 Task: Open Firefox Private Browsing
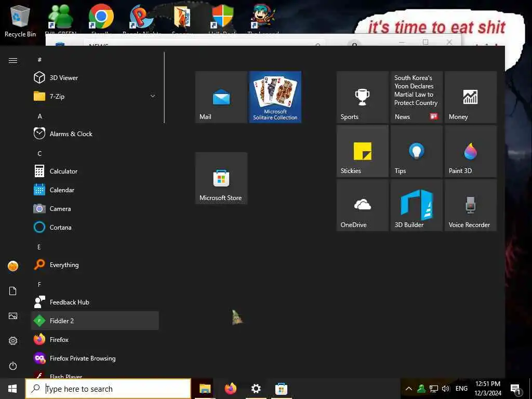(95, 358)
